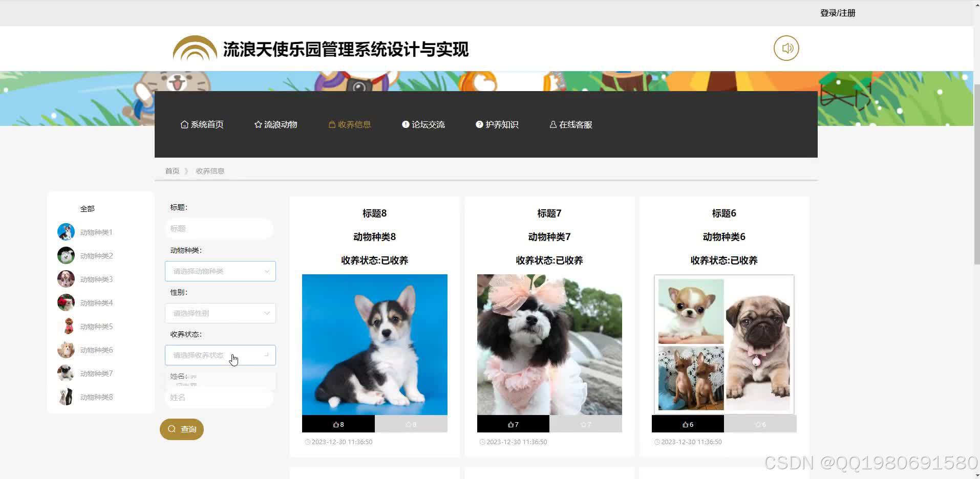Toggle the thumbs-up on 标题8 card
The image size is (980, 479).
337,424
